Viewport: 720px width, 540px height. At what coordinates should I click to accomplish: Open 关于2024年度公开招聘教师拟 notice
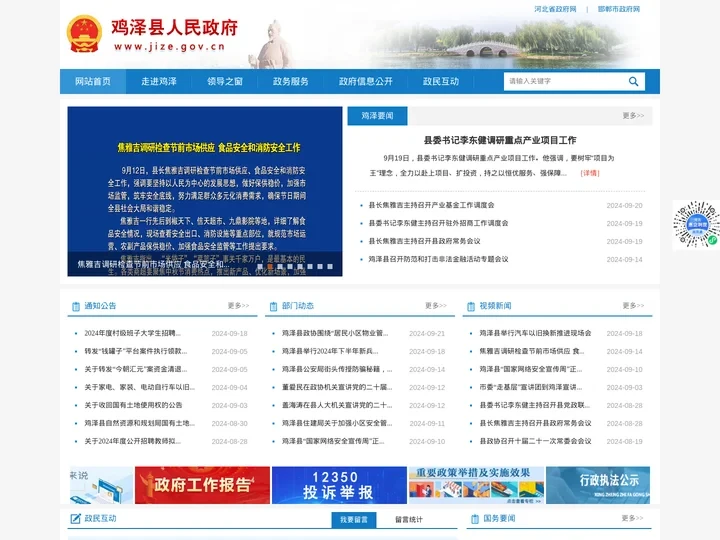point(132,441)
